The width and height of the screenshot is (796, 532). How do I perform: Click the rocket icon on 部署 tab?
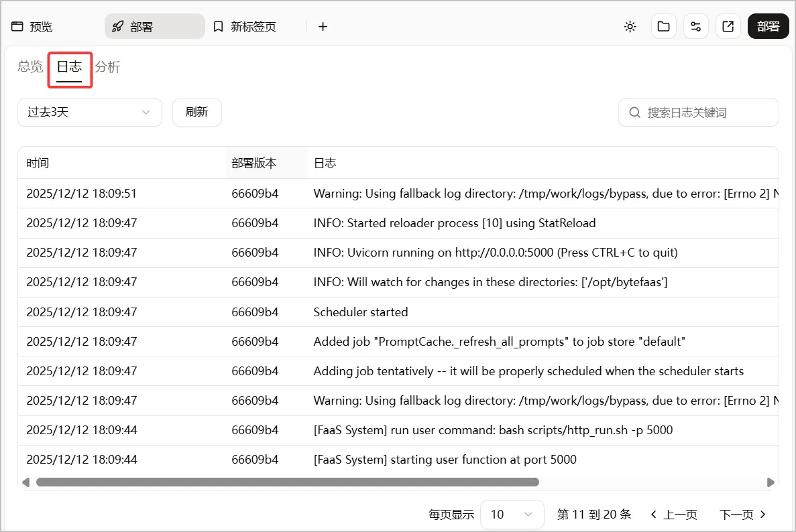point(118,26)
